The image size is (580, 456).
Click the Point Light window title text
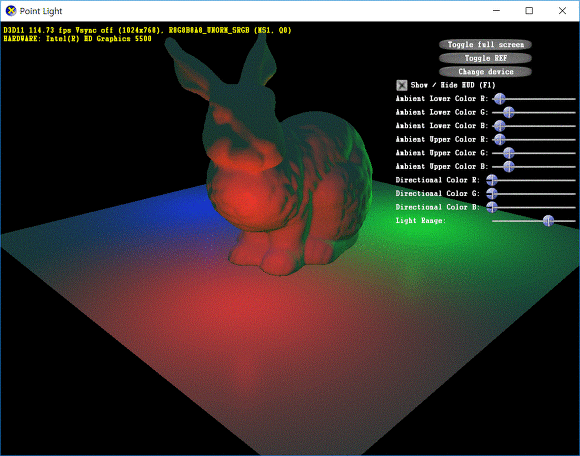tap(41, 11)
